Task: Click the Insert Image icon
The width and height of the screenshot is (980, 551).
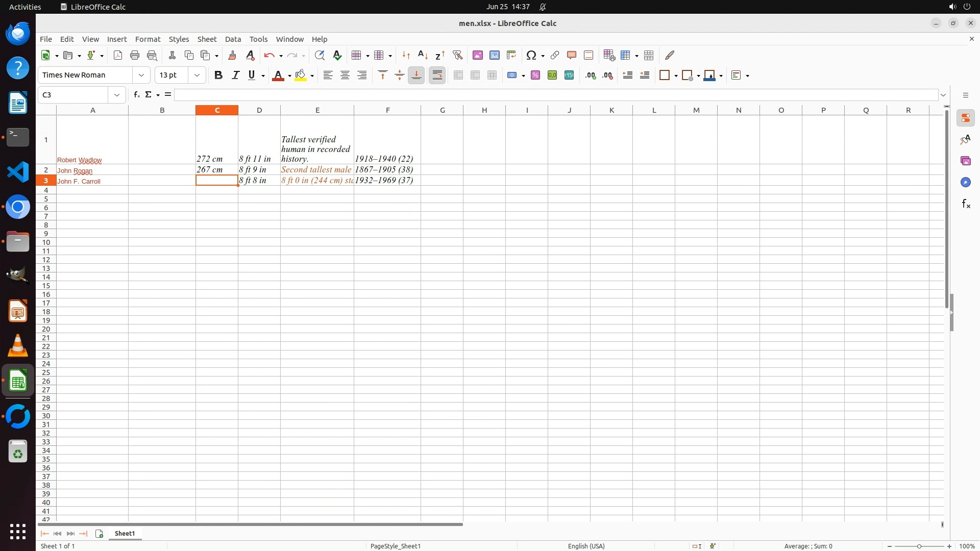Action: (x=477, y=55)
